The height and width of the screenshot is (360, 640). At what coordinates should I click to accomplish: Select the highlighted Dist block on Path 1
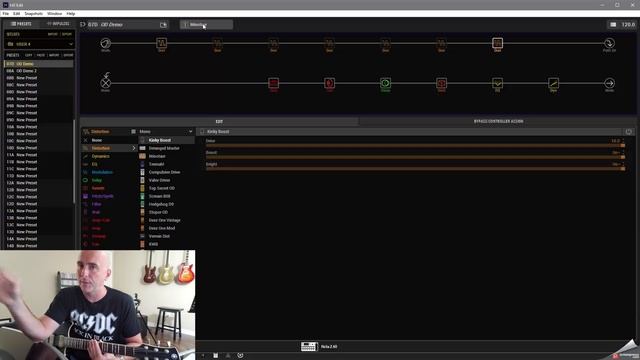click(497, 43)
